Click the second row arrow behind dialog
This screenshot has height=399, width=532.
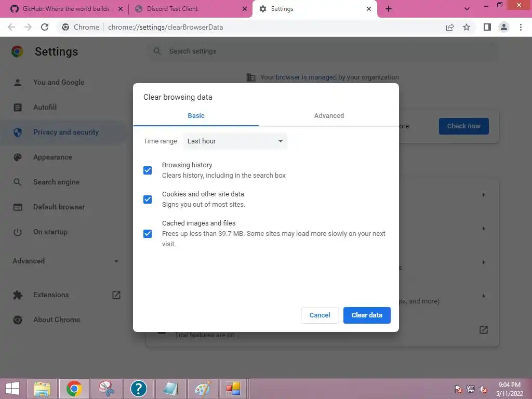(484, 229)
